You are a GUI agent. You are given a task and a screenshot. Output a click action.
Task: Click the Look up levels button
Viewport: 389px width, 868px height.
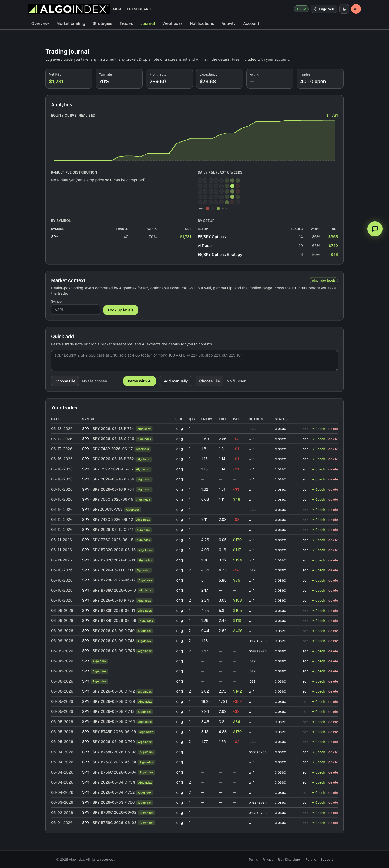pyautogui.click(x=120, y=310)
